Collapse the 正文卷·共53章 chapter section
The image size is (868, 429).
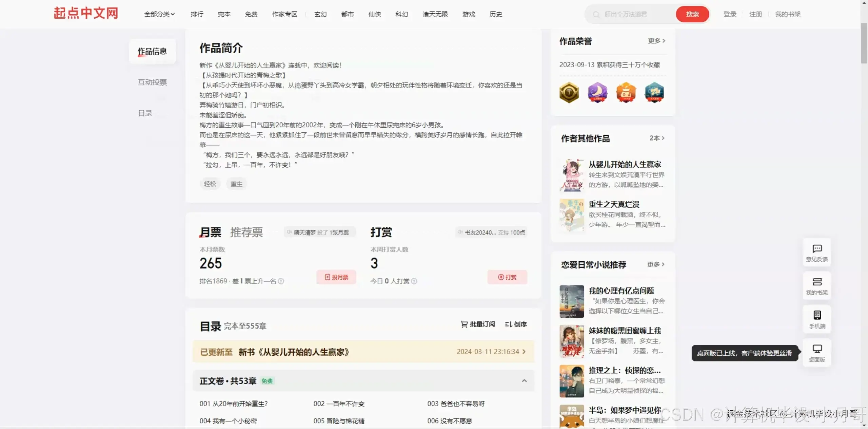[524, 380]
